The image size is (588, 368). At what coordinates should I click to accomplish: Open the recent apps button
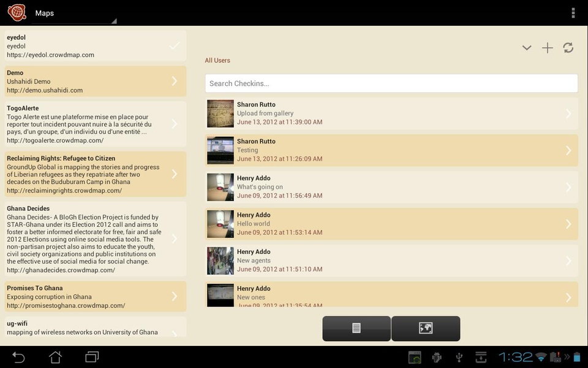(x=92, y=357)
